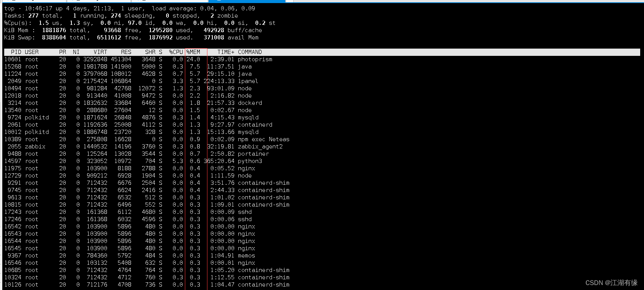Select the 1panel command name
Image resolution: width=644 pixels, height=290 pixels.
click(248, 81)
